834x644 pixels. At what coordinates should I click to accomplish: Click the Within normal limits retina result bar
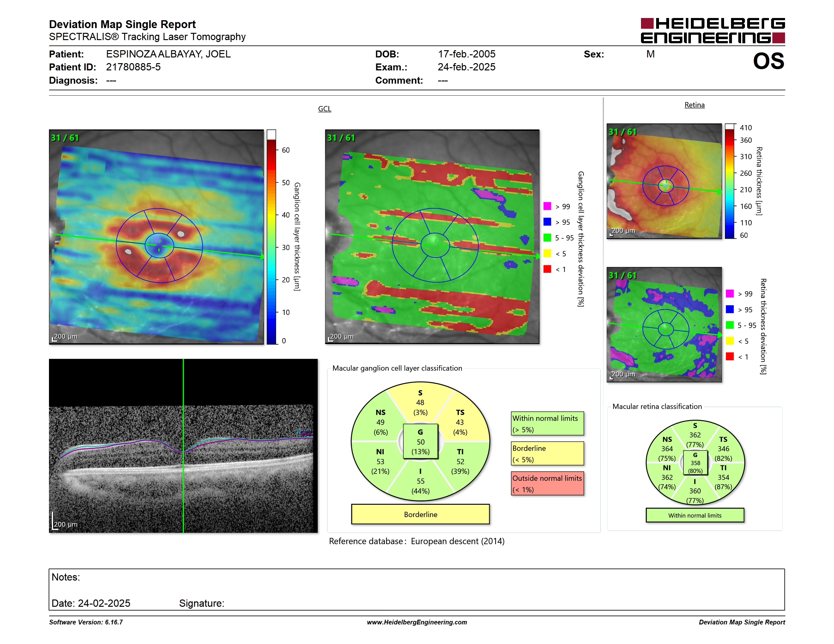[x=695, y=515]
